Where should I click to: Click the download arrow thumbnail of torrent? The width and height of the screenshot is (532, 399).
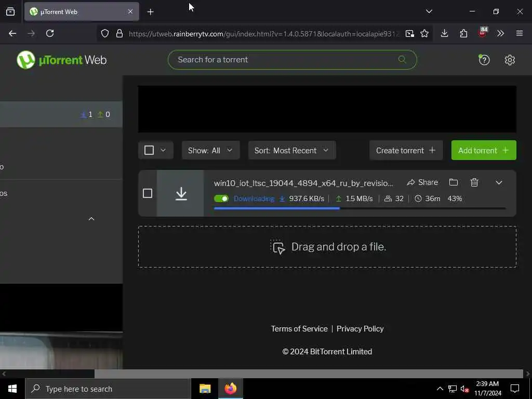click(x=180, y=193)
